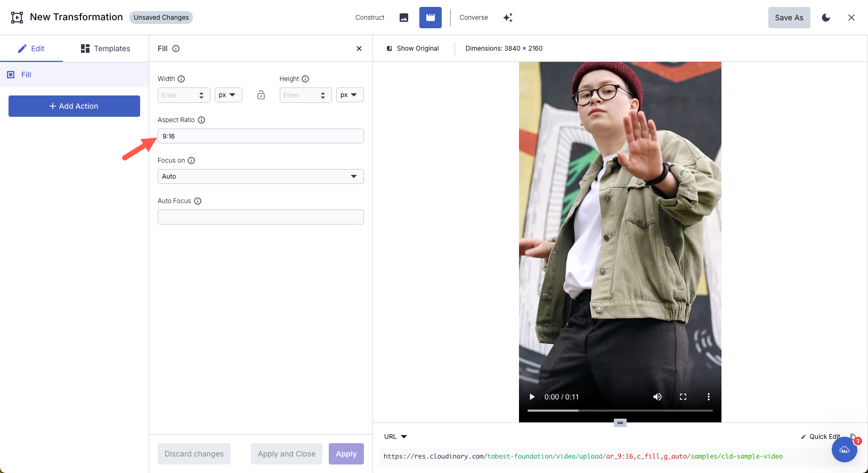Show info about Fill action

pyautogui.click(x=176, y=49)
